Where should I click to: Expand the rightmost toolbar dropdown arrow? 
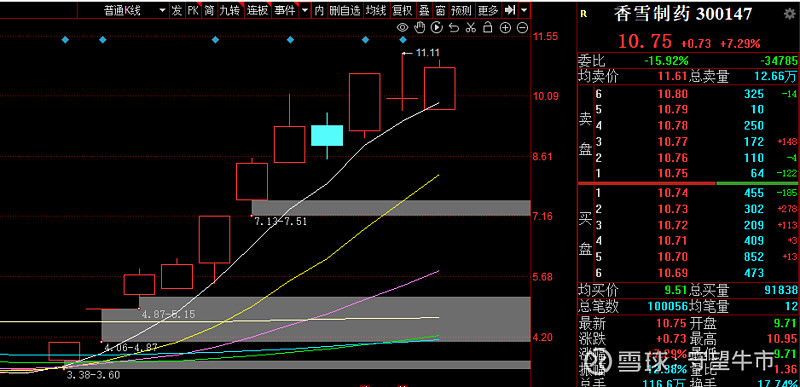[x=524, y=10]
